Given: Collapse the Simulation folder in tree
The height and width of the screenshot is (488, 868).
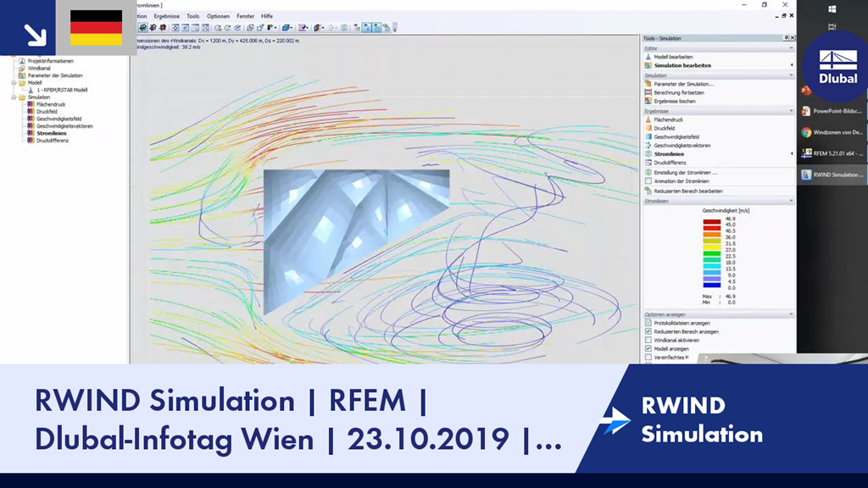Looking at the screenshot, I should (14, 97).
